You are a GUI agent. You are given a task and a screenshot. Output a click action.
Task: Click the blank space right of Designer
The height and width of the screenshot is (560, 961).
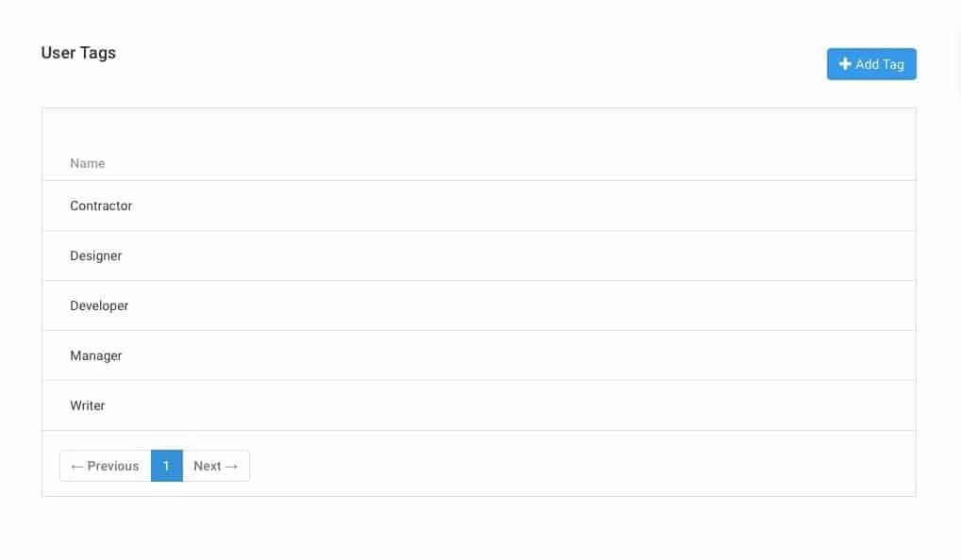coord(519,255)
